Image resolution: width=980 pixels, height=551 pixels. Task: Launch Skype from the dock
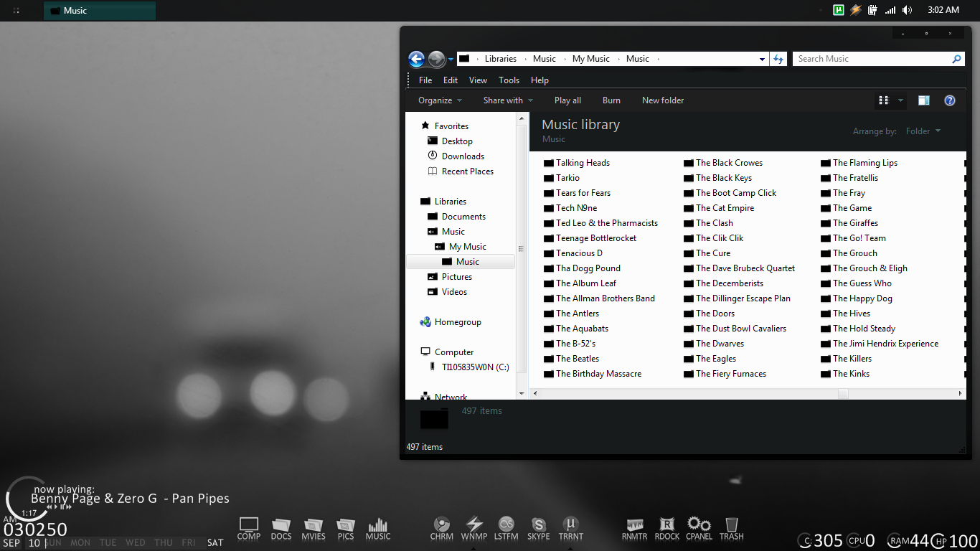click(x=539, y=529)
